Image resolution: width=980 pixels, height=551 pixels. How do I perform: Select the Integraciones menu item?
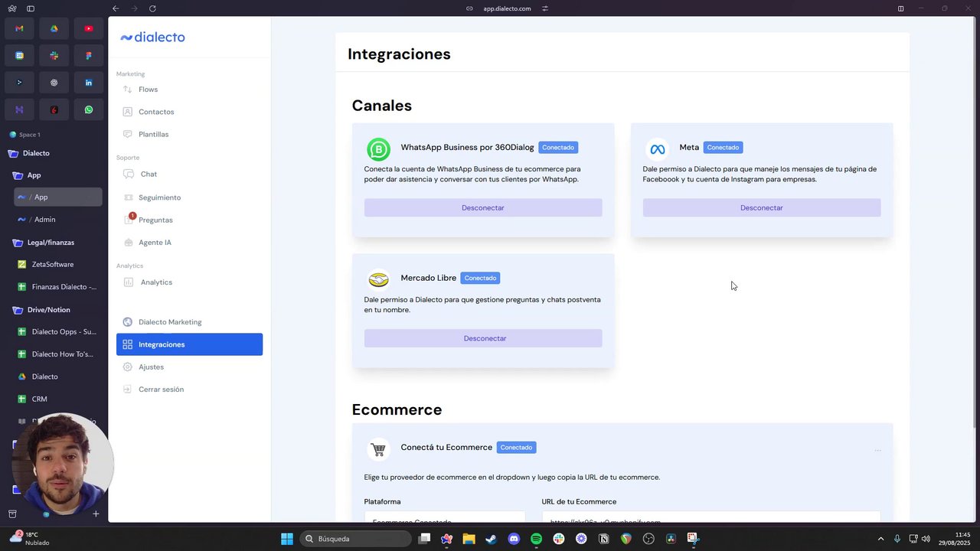(189, 344)
